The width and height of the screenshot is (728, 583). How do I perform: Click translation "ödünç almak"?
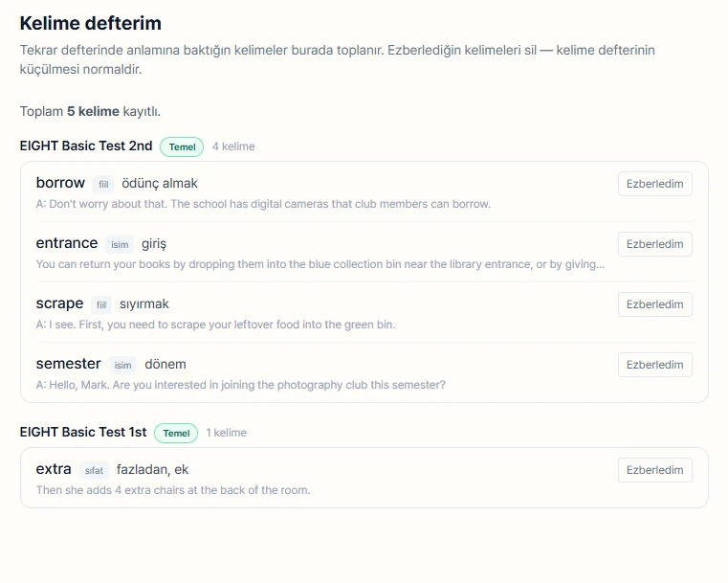160,184
